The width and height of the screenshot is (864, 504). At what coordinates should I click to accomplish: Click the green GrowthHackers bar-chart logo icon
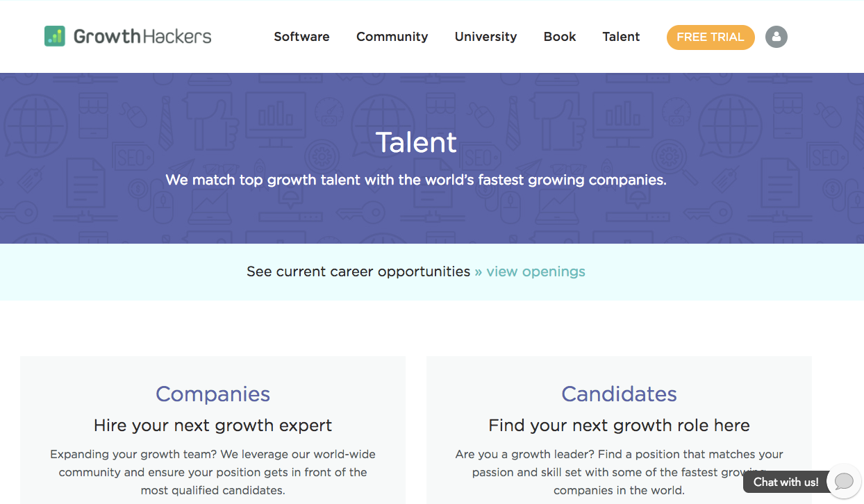(x=55, y=36)
